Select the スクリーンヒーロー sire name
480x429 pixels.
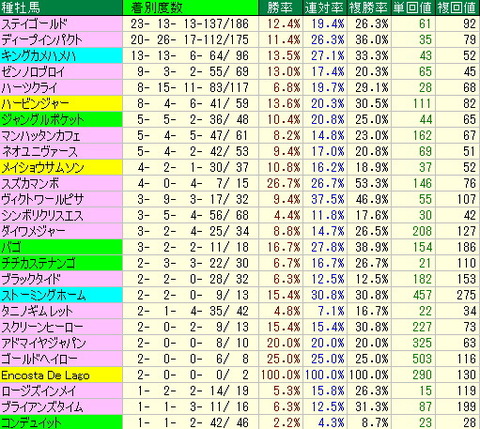click(42, 328)
